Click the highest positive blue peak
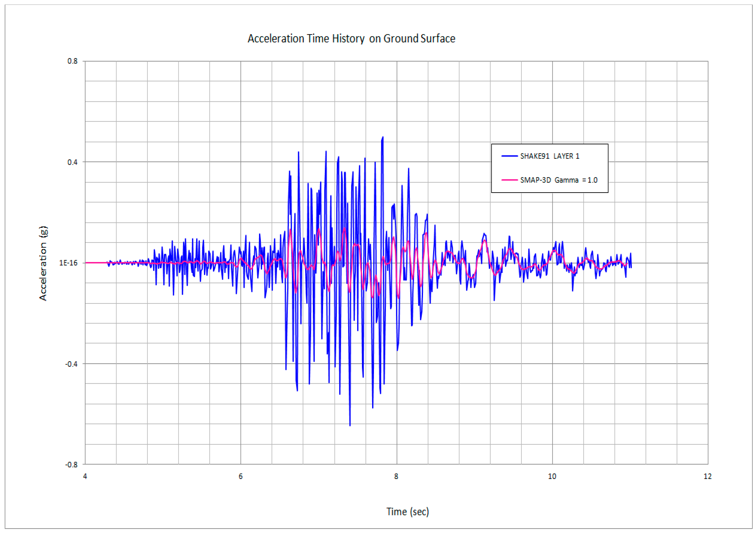The image size is (756, 533). pos(382,138)
